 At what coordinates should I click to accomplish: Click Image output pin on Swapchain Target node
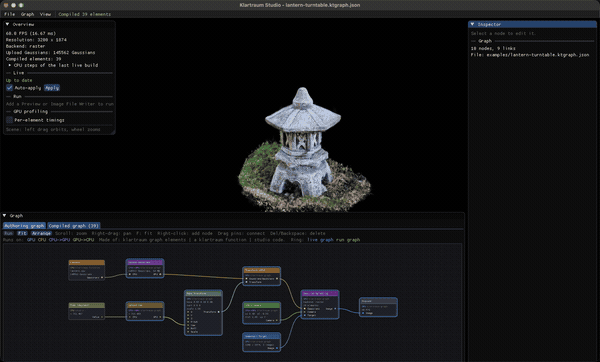[x=277, y=348]
